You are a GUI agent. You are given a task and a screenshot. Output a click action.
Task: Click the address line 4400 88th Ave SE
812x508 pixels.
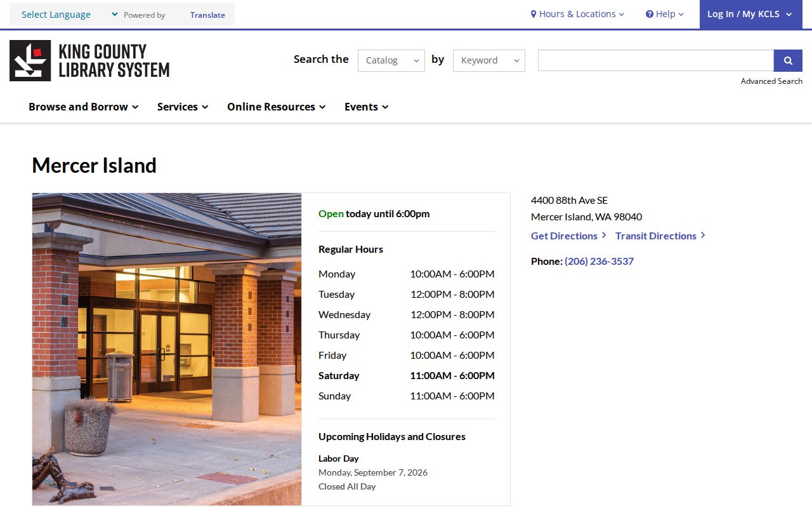569,200
